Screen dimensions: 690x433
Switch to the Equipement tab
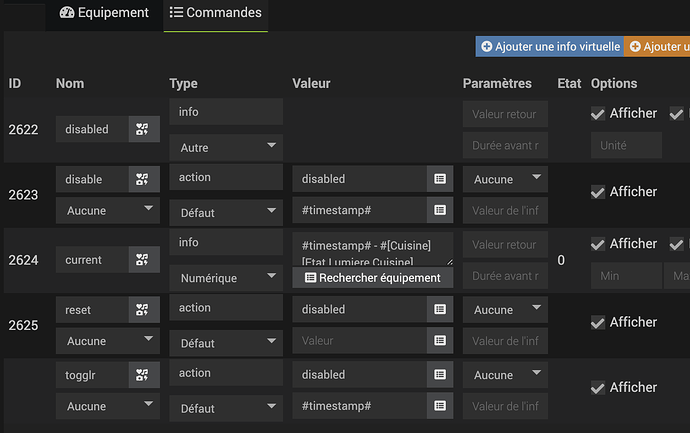104,13
